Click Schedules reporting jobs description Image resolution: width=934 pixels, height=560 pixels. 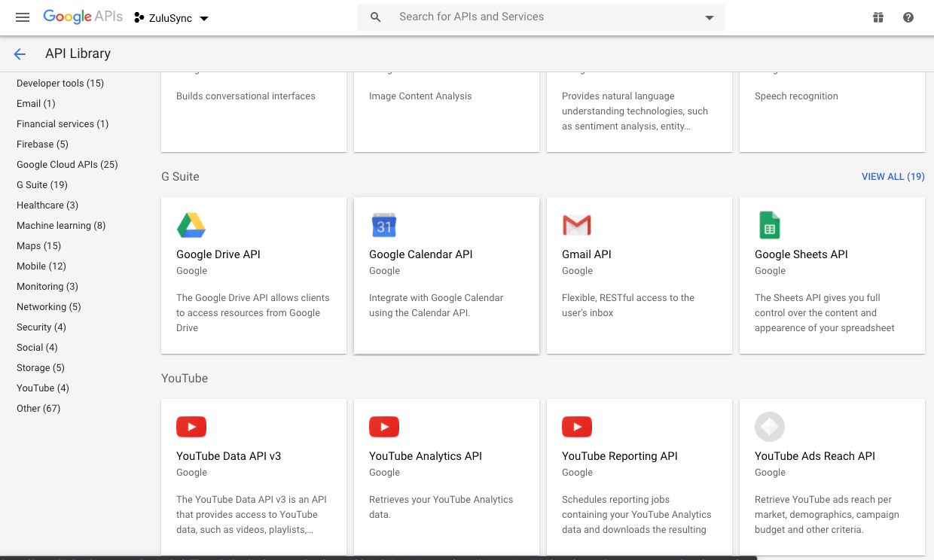[x=636, y=515]
